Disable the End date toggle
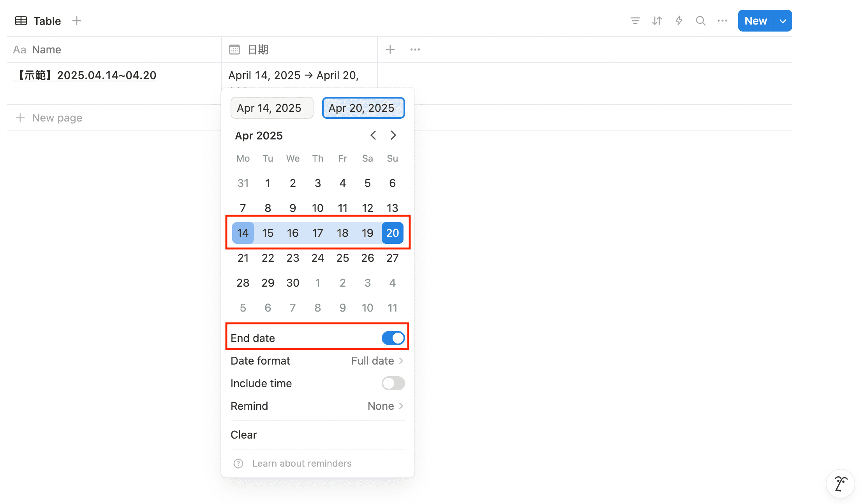The image size is (867, 504). (x=393, y=338)
